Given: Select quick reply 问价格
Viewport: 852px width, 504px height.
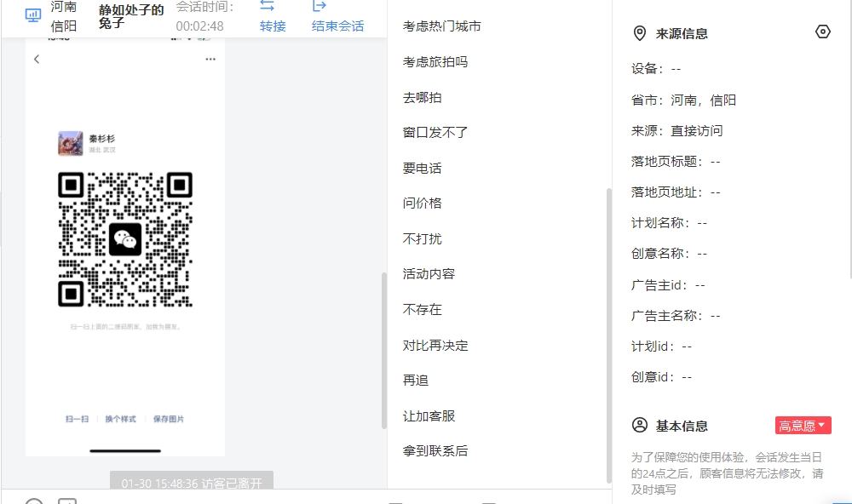Looking at the screenshot, I should [x=423, y=203].
